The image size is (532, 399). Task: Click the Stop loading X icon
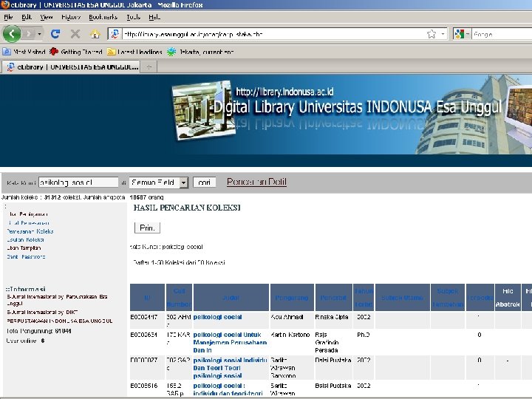click(x=75, y=34)
